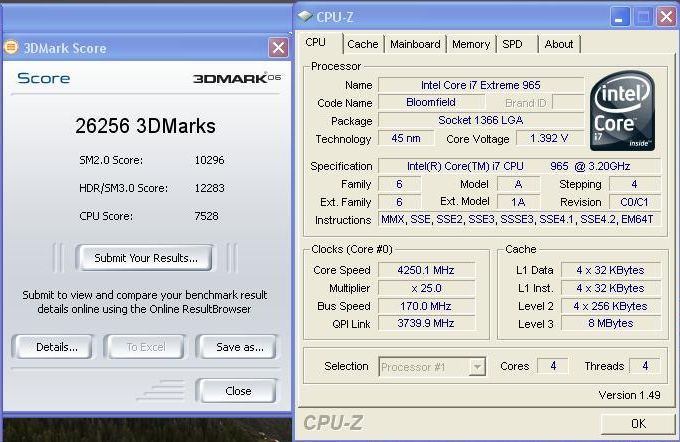
Task: Click the Threads count field
Action: click(645, 366)
